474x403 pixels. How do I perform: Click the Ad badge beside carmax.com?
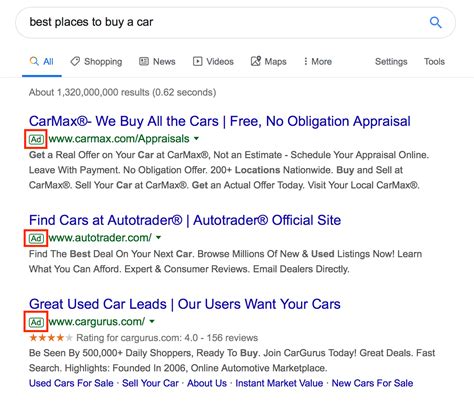point(36,139)
